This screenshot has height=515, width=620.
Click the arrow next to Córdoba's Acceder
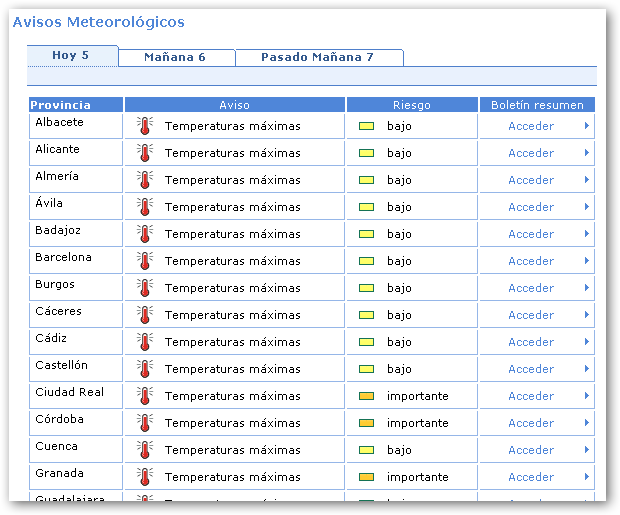coord(586,423)
